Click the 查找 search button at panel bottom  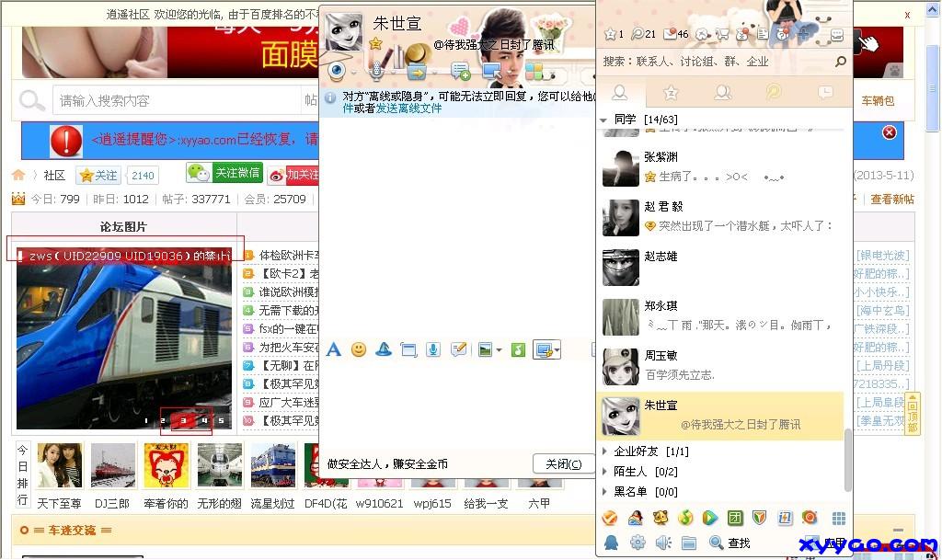pyautogui.click(x=730, y=543)
